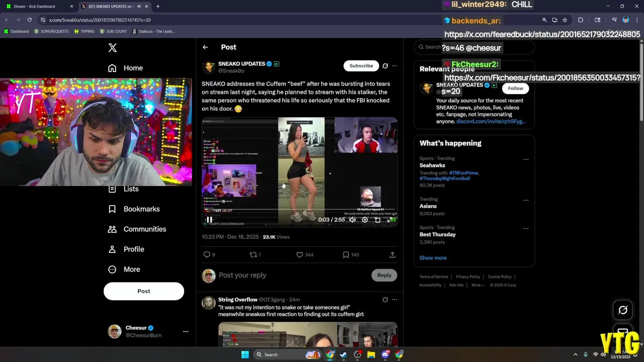Mute the video volume
The image size is (644, 362).
(352, 220)
